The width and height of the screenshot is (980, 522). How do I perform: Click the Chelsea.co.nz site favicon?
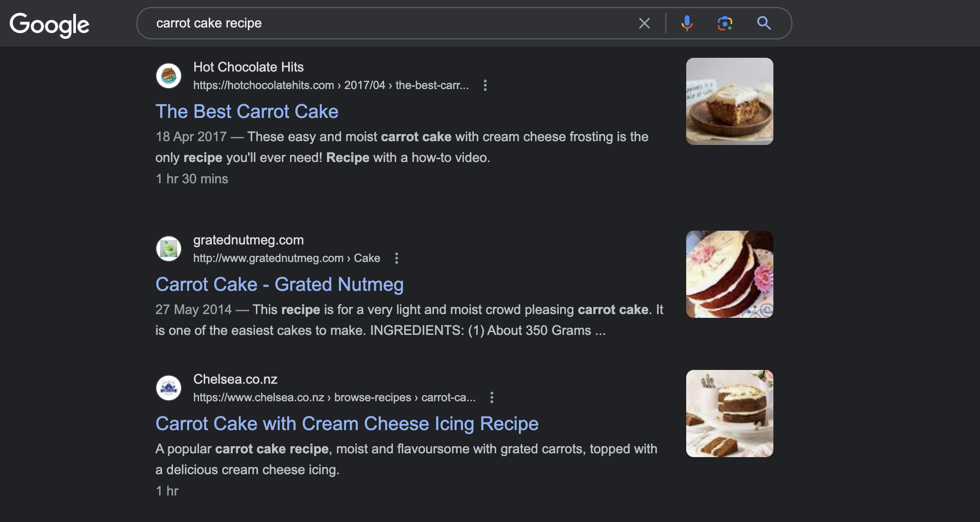(169, 388)
